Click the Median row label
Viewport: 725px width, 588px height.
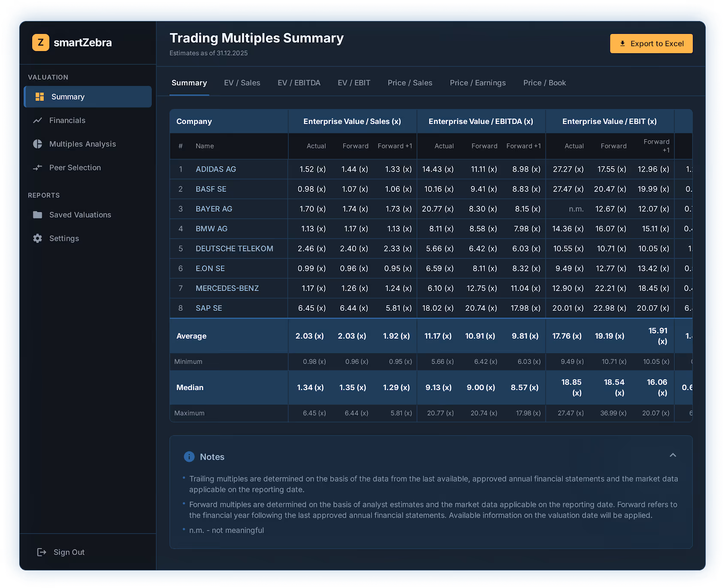pyautogui.click(x=190, y=388)
